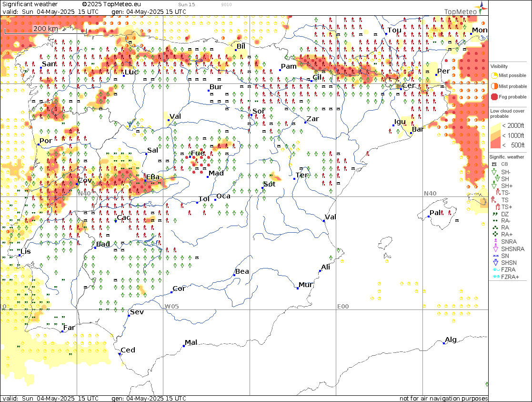Click the RA- light rain legend icon
The height and width of the screenshot is (402, 532).
coord(495,221)
